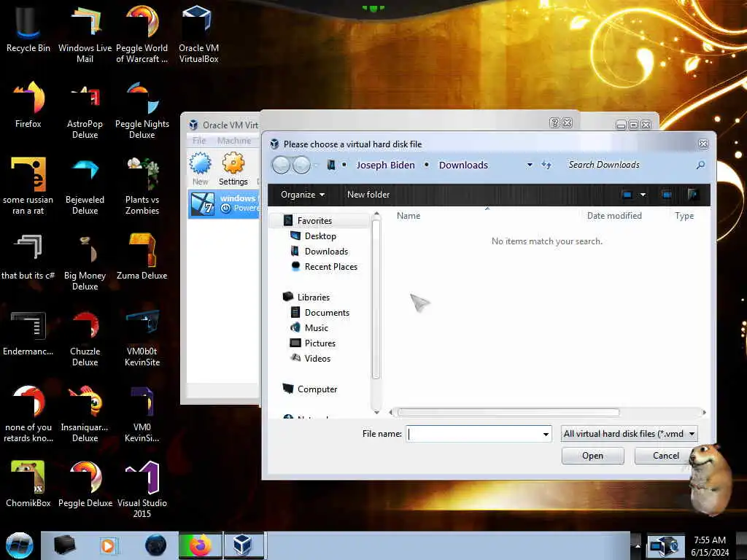Click the taskbar clock showing 7:55 AM

tap(710, 546)
